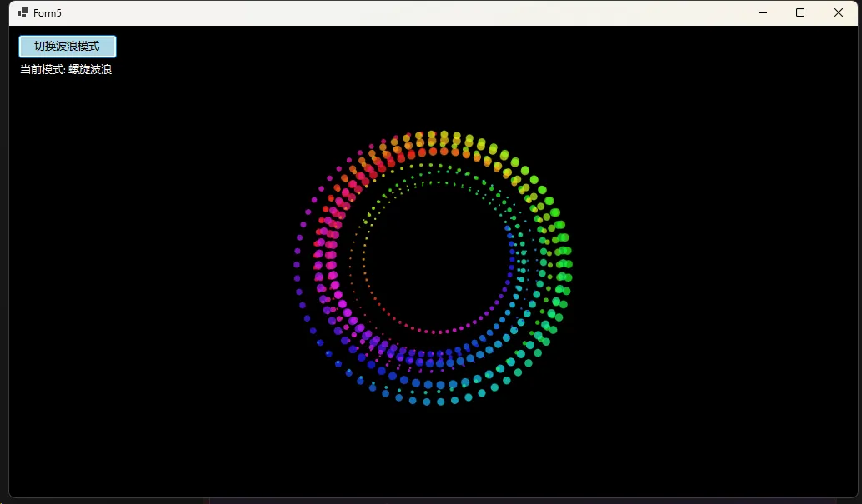The image size is (862, 504).
Task: Close the Form5 window
Action: [839, 12]
